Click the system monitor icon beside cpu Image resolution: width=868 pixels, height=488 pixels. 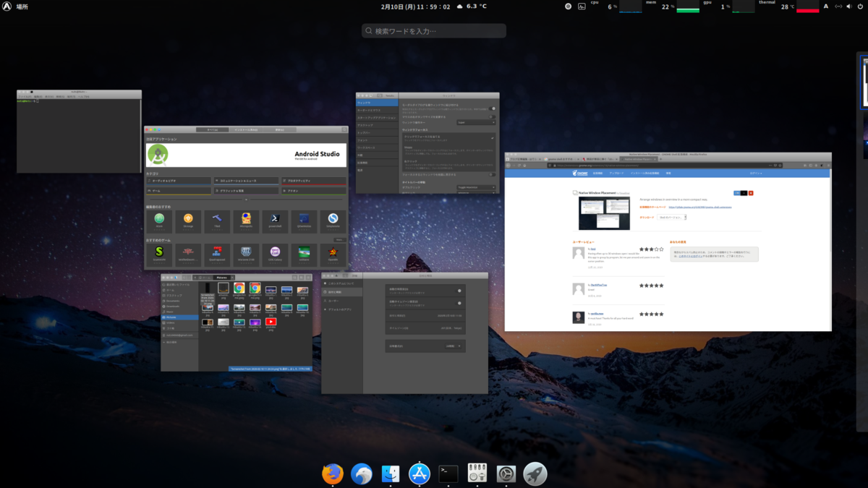[x=582, y=7]
